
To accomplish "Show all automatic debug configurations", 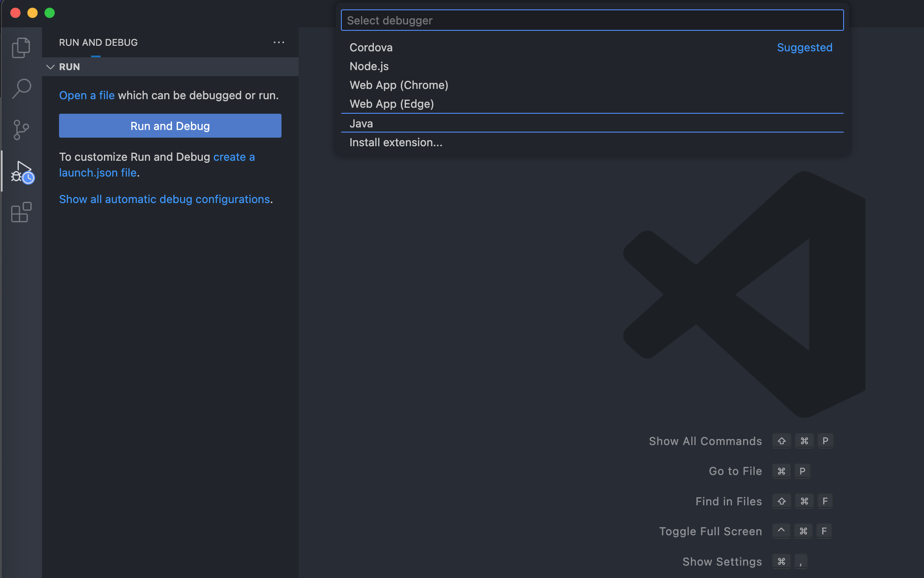I will point(165,199).
